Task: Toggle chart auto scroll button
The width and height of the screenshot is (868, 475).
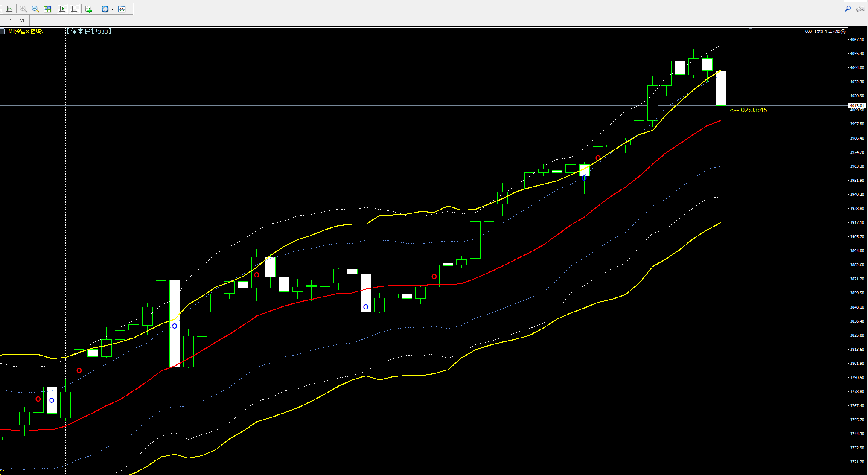Action: click(x=62, y=9)
